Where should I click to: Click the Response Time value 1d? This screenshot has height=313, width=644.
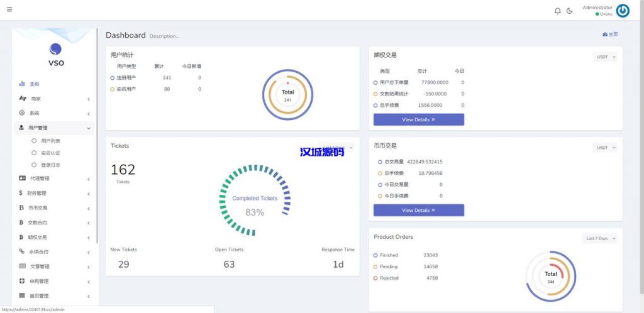tap(338, 264)
